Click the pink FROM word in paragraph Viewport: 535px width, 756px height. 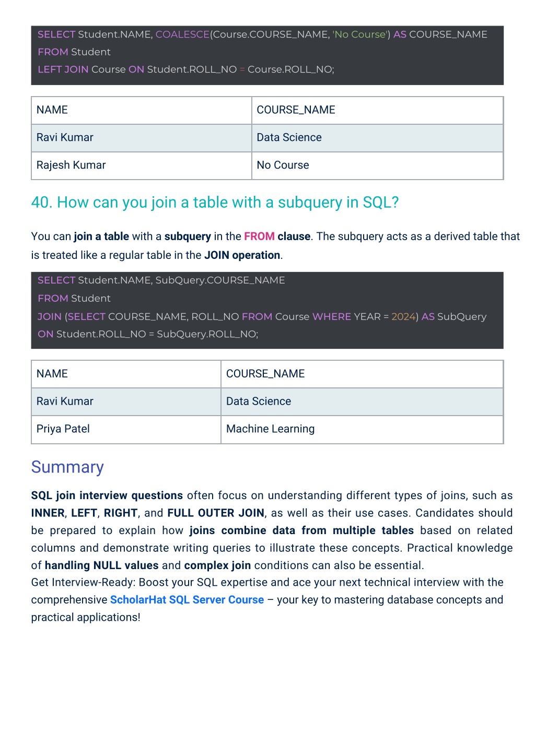tap(259, 237)
